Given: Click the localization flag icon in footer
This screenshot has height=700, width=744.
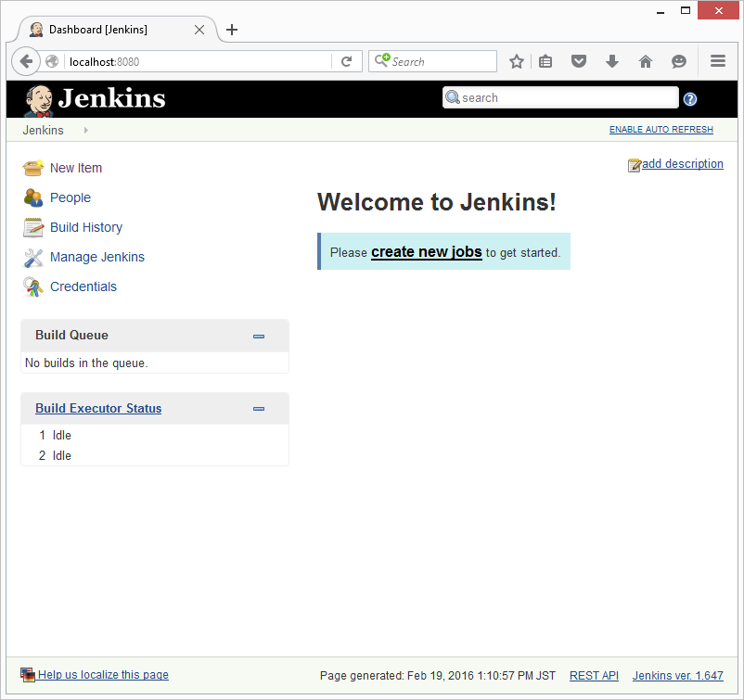Looking at the screenshot, I should pos(28,675).
